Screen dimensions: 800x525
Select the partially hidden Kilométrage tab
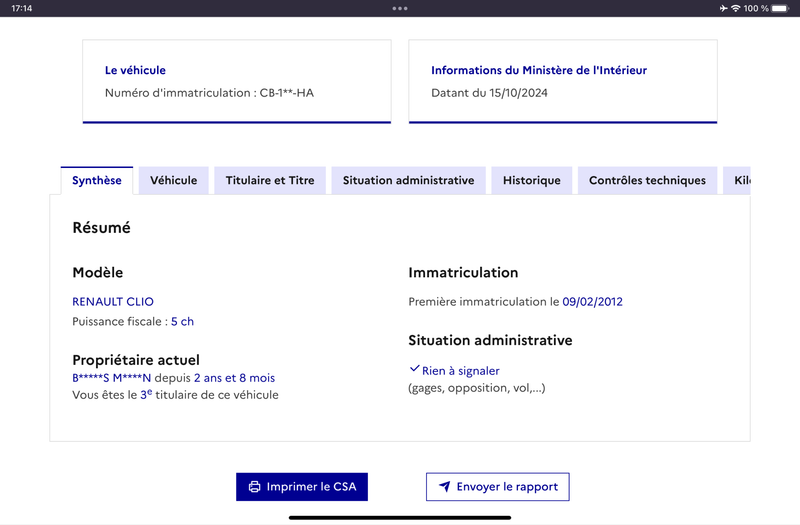click(x=737, y=181)
